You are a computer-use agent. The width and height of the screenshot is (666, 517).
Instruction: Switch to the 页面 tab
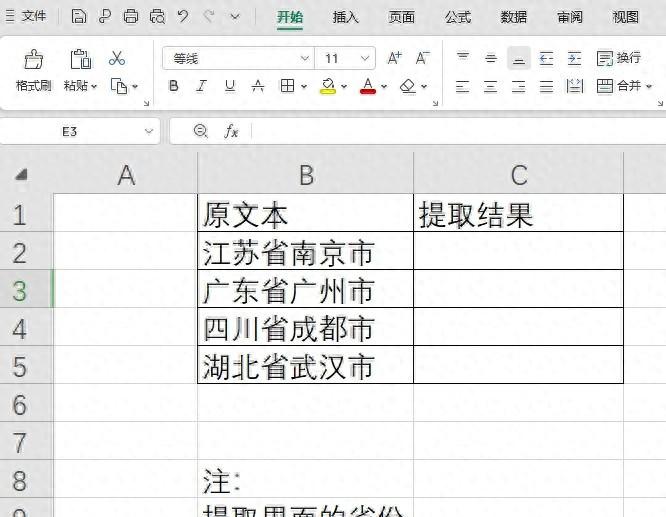[401, 17]
